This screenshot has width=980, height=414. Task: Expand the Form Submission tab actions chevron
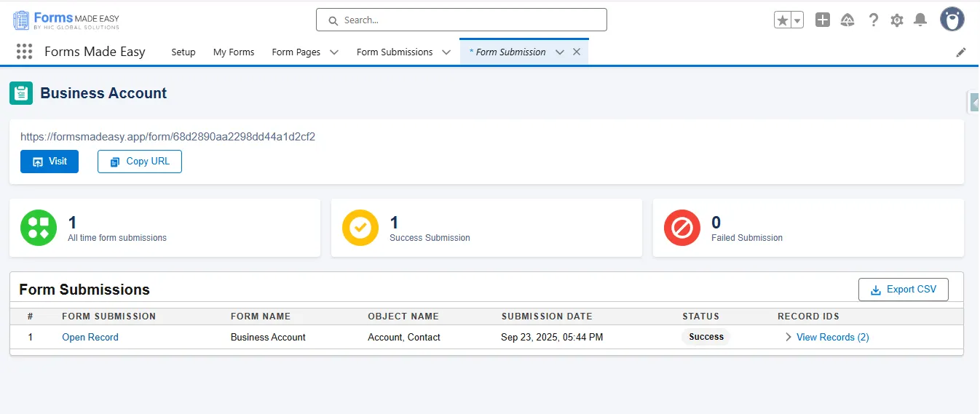point(560,52)
